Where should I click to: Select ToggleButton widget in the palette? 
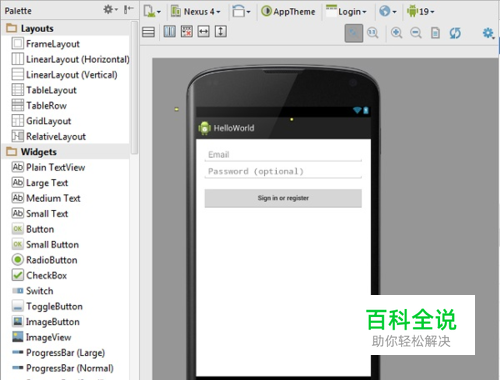pos(47,306)
